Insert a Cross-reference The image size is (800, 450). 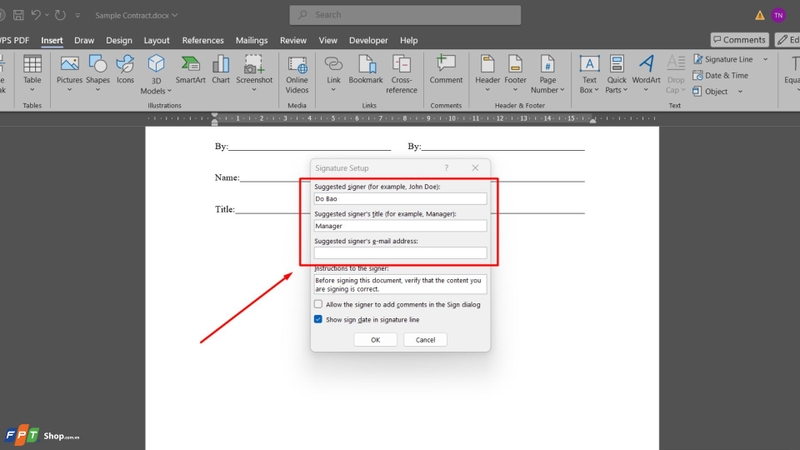click(402, 74)
